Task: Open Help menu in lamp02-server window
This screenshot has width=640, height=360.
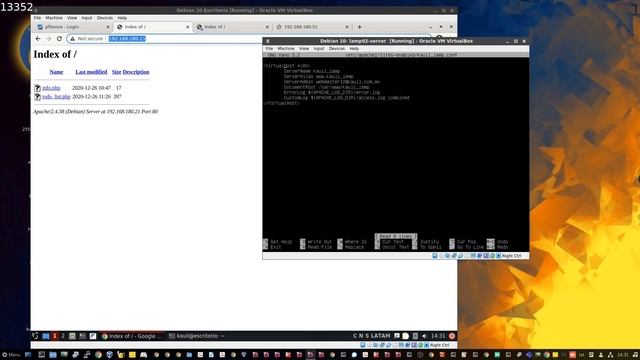Action: 354,49
